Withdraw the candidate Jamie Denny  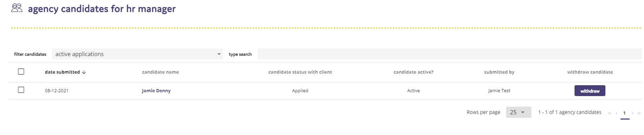point(590,91)
